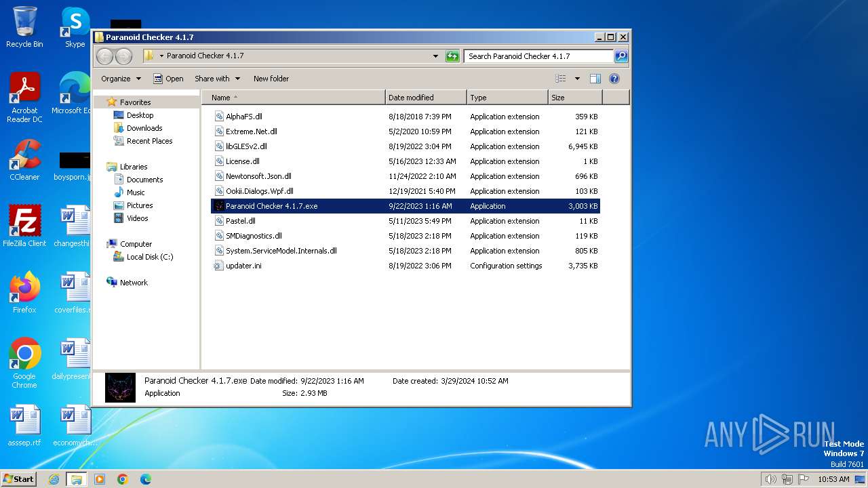868x488 pixels.
Task: Open Local Disk (C:) in navigation pane
Action: (x=149, y=257)
